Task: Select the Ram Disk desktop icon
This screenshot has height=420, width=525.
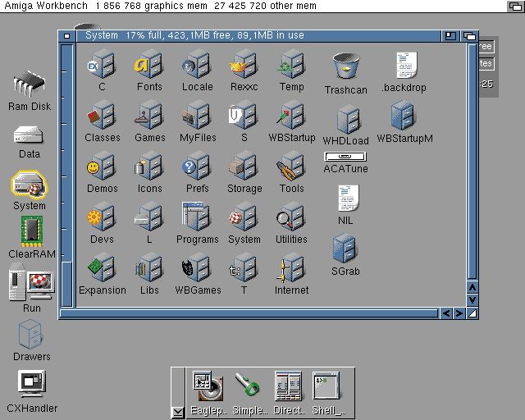Action: 30,85
